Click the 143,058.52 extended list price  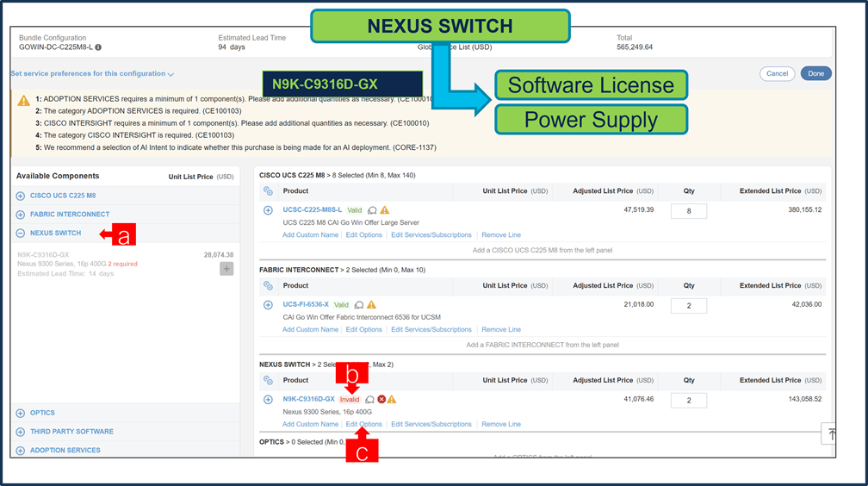coord(805,399)
